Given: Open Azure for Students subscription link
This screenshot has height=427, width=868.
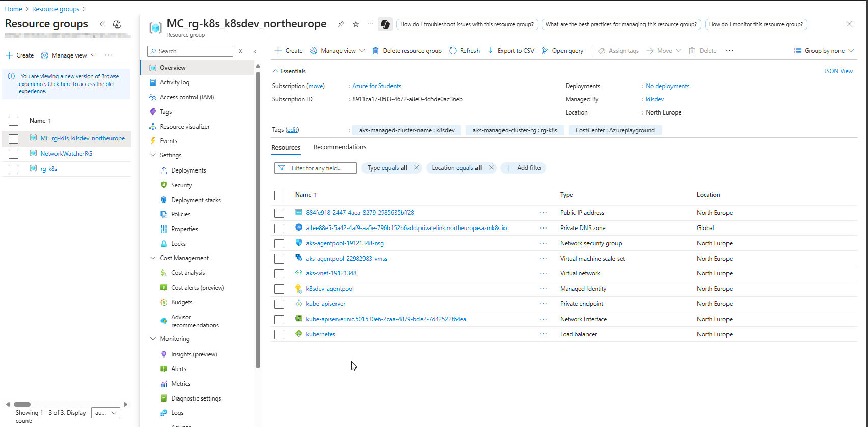Looking at the screenshot, I should [377, 86].
